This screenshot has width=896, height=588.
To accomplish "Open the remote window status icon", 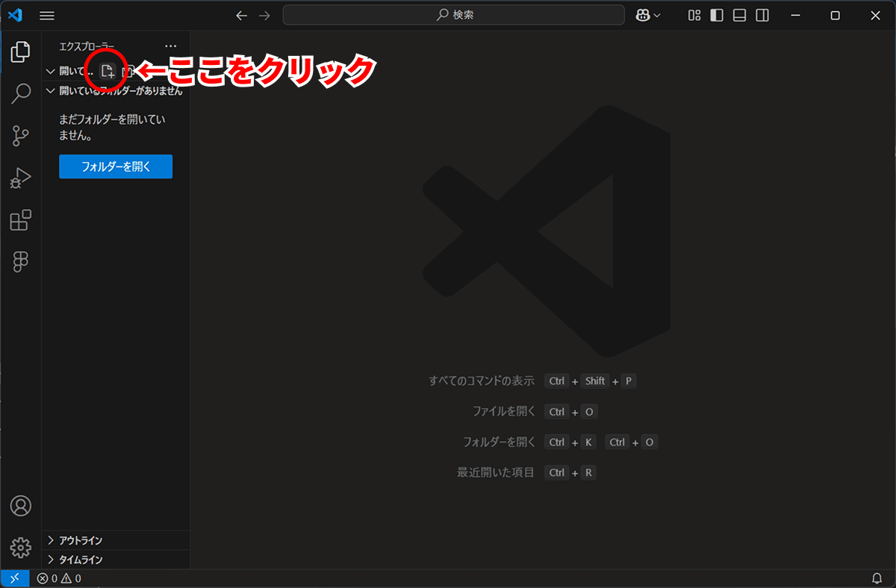I will coord(14,578).
